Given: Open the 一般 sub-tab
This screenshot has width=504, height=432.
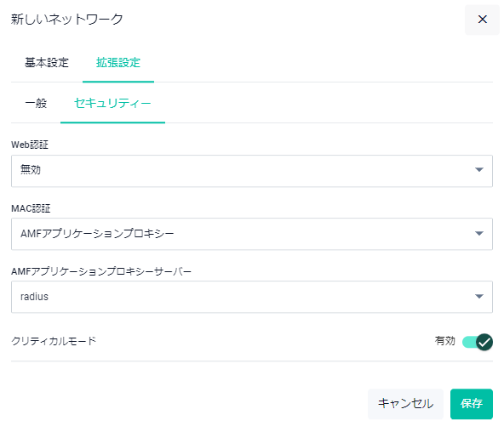Looking at the screenshot, I should (36, 104).
